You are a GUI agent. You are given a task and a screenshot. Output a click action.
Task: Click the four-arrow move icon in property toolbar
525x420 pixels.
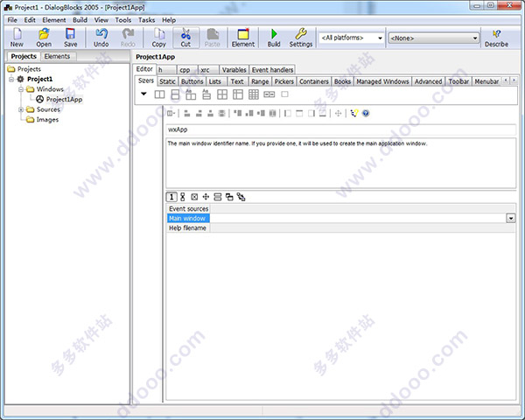click(206, 197)
